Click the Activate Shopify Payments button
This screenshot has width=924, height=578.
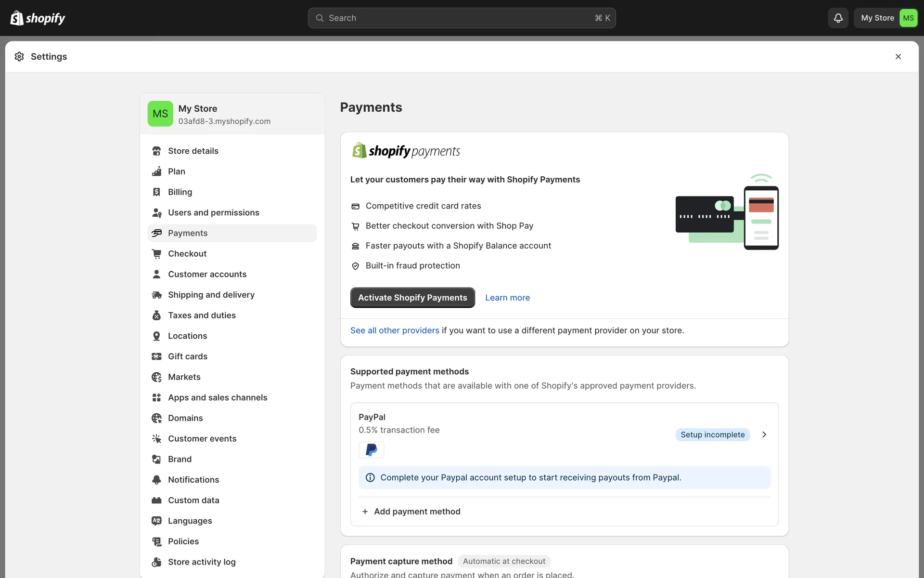tap(412, 298)
